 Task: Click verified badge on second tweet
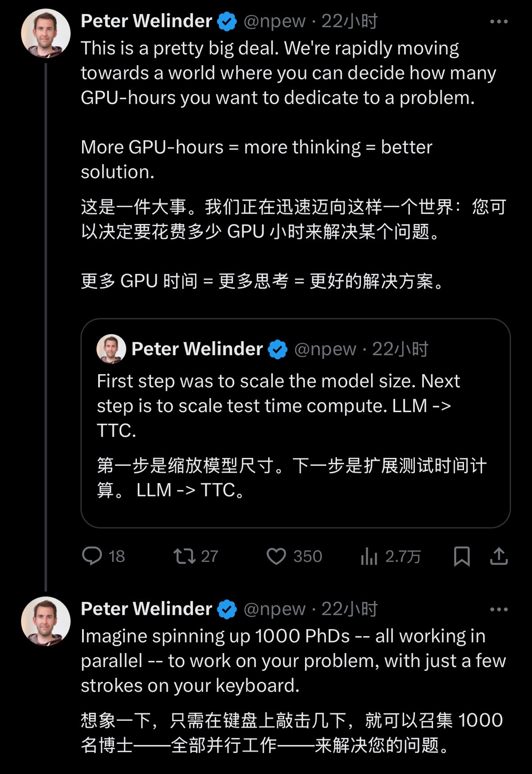click(227, 609)
